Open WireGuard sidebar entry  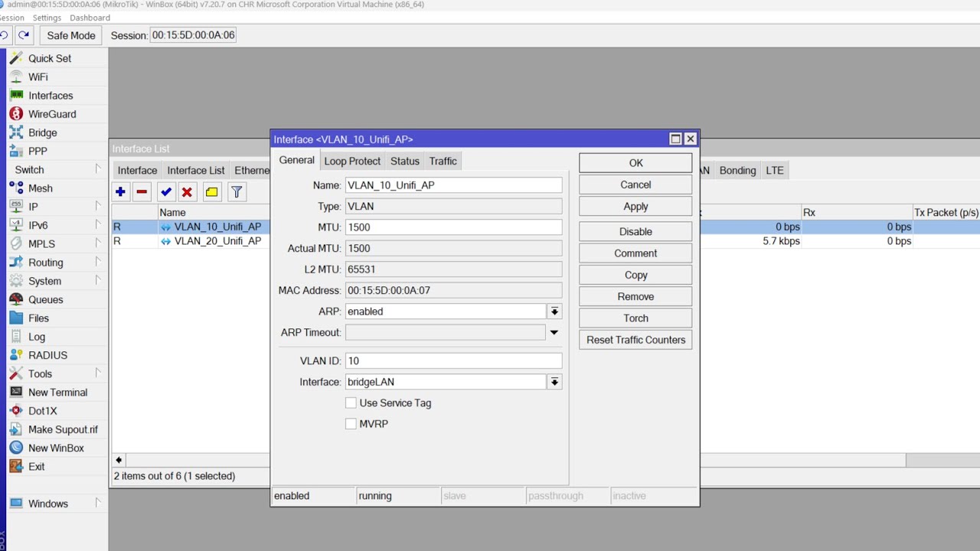[x=52, y=114]
